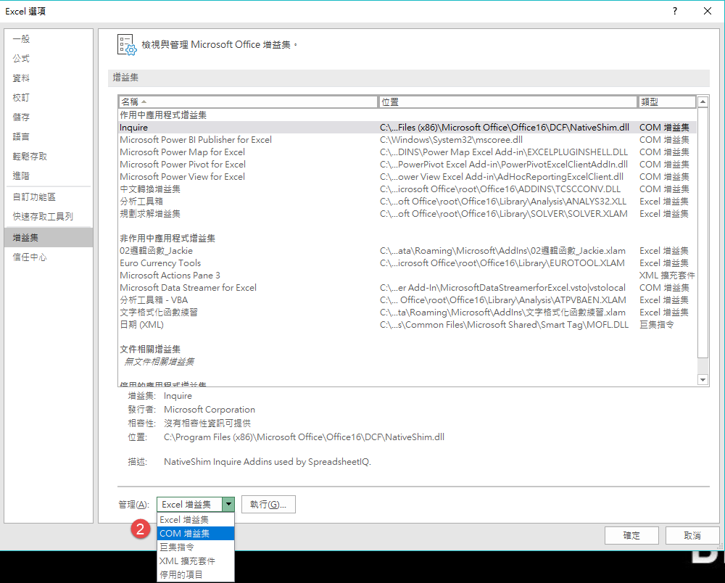Select Microsoft Power Pivot for Excel
The image size is (725, 583).
[407, 164]
